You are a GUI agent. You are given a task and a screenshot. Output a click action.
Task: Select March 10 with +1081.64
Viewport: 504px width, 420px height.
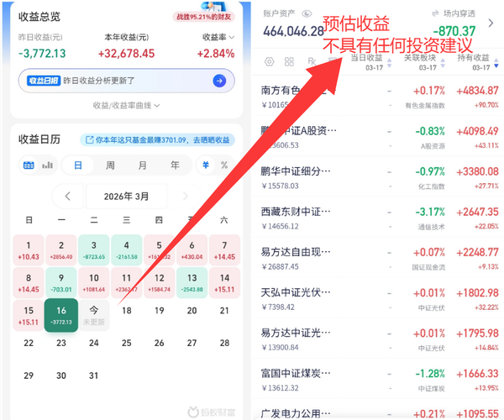click(94, 283)
